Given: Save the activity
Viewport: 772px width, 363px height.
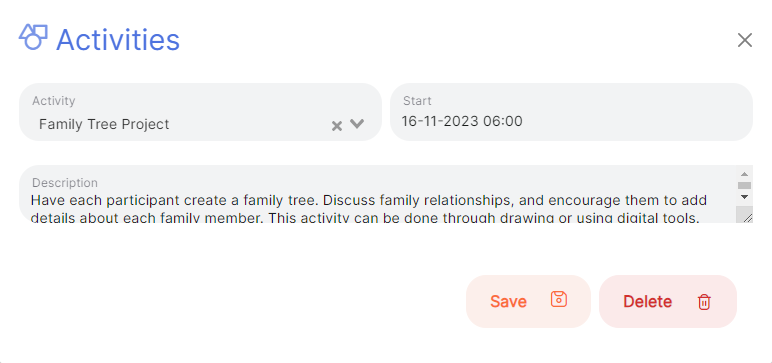Looking at the screenshot, I should [528, 301].
